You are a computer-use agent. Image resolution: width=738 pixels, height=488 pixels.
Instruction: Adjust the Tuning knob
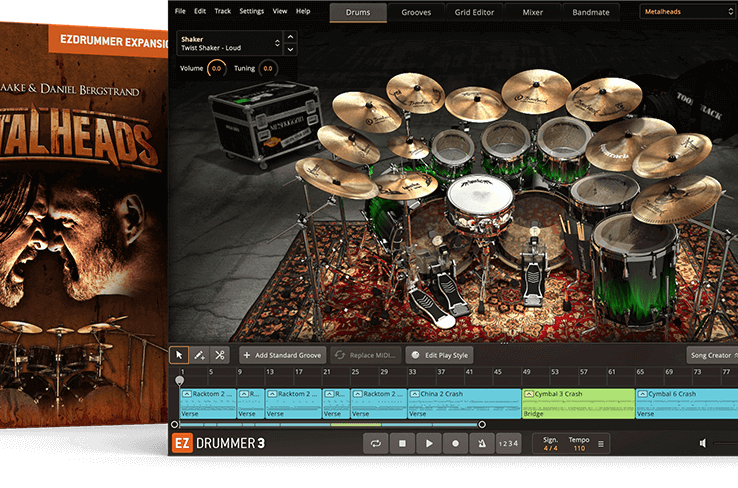[x=268, y=68]
